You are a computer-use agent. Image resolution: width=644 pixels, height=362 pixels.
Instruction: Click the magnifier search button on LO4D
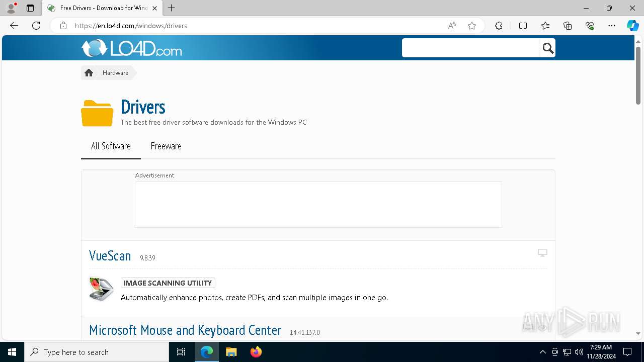548,48
